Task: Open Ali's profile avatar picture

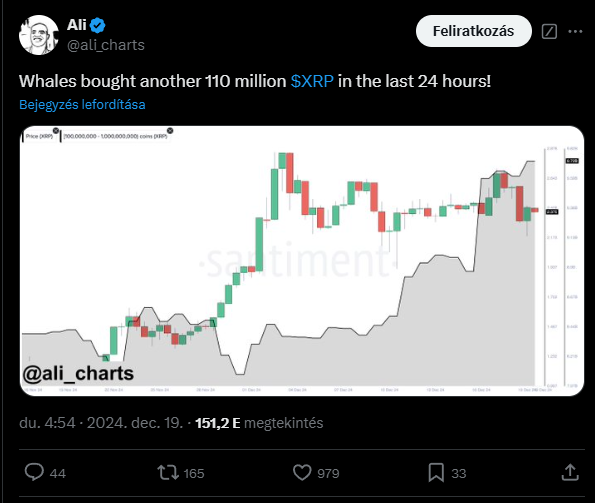Action: click(39, 35)
